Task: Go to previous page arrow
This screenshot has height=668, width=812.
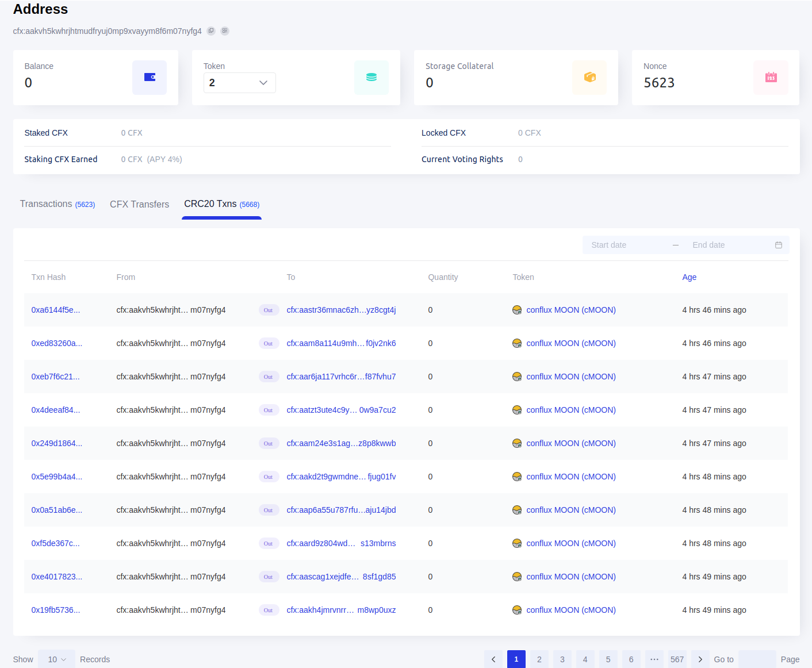Action: click(x=493, y=659)
